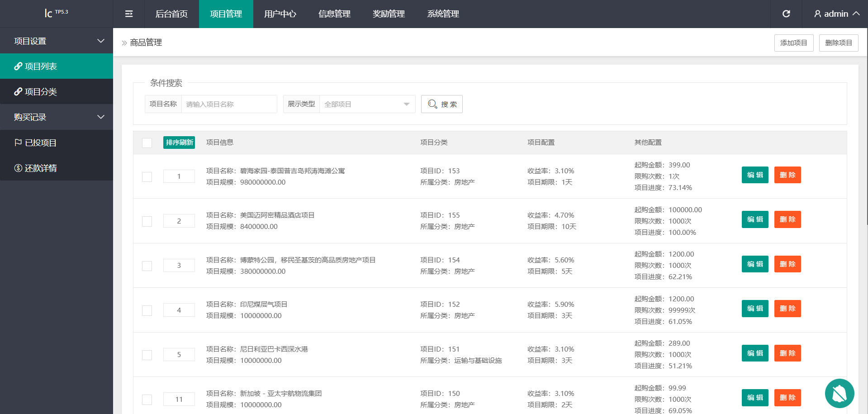Click the link icon beside 项目列表
Screen dimensions: 868x414
(x=18, y=67)
